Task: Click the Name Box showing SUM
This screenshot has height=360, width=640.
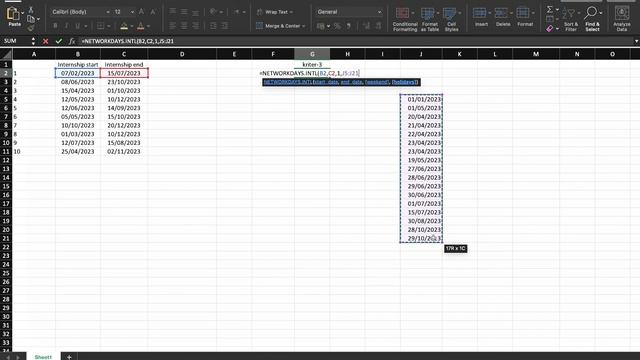Action: 16,41
